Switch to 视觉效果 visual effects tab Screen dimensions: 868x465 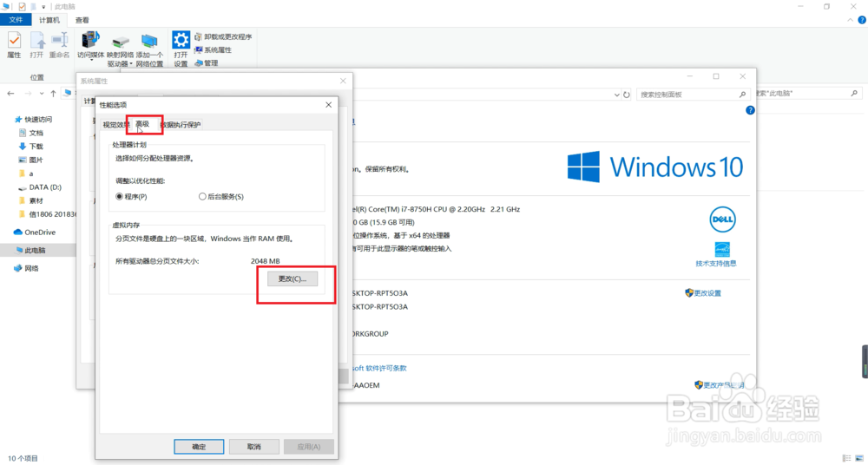pyautogui.click(x=115, y=125)
